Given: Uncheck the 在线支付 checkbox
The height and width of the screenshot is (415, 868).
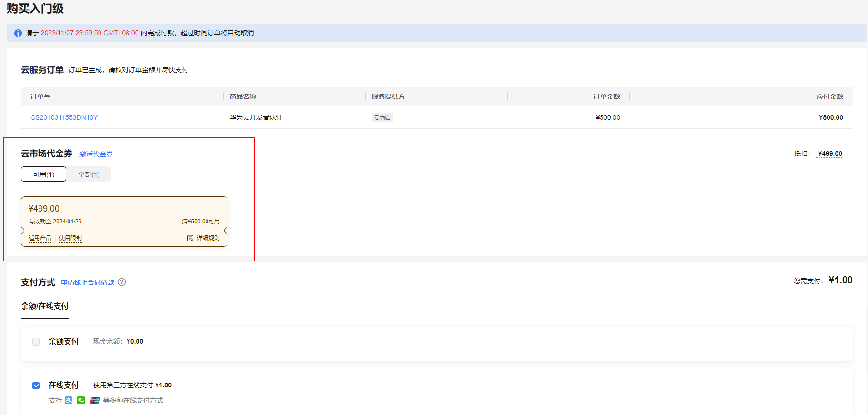Looking at the screenshot, I should (x=36, y=386).
